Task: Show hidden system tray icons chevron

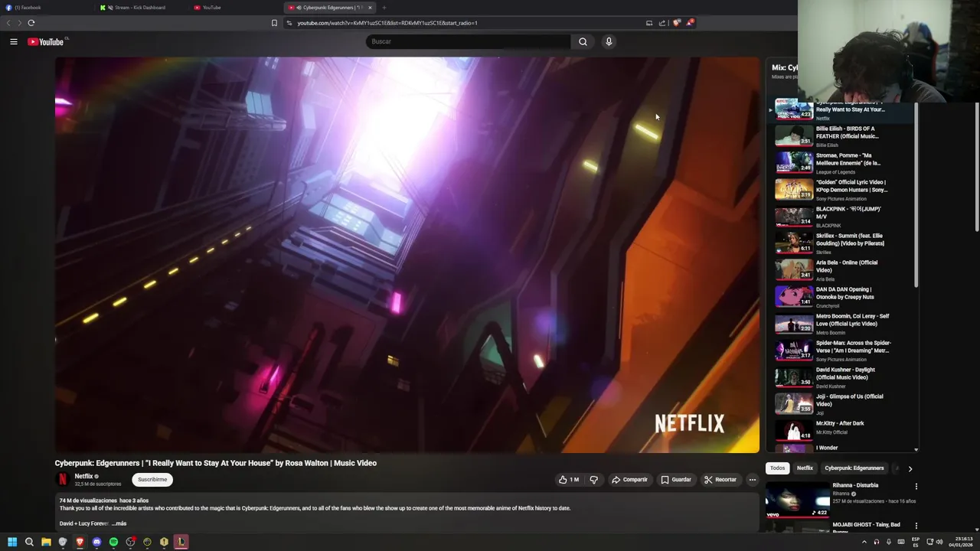Action: tap(864, 542)
